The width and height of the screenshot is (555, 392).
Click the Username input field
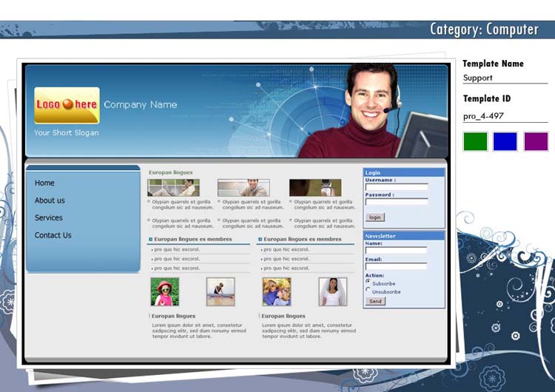(396, 187)
